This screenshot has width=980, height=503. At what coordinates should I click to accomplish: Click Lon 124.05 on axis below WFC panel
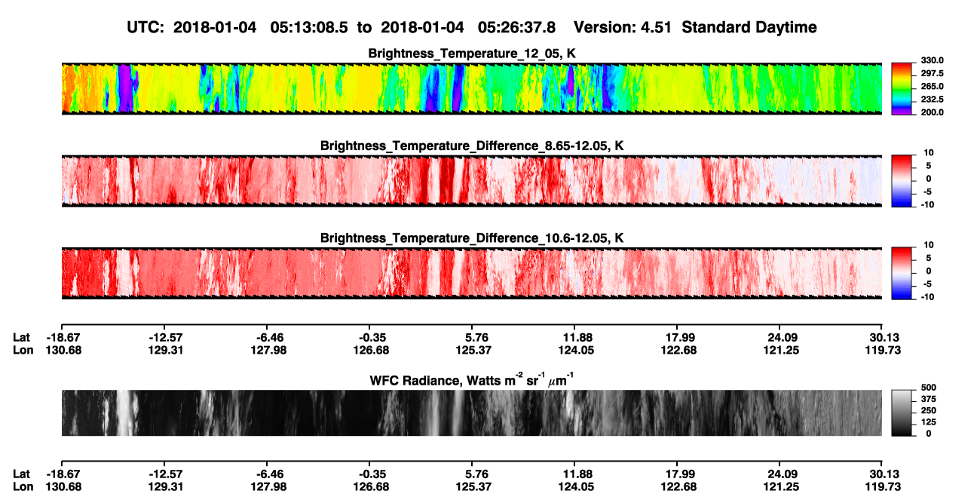[574, 487]
